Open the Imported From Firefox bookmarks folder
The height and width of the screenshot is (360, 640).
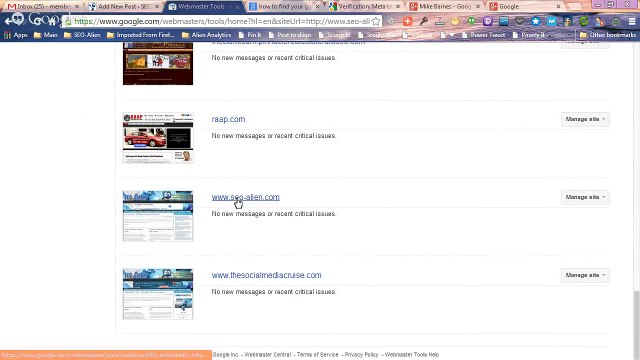[x=140, y=35]
